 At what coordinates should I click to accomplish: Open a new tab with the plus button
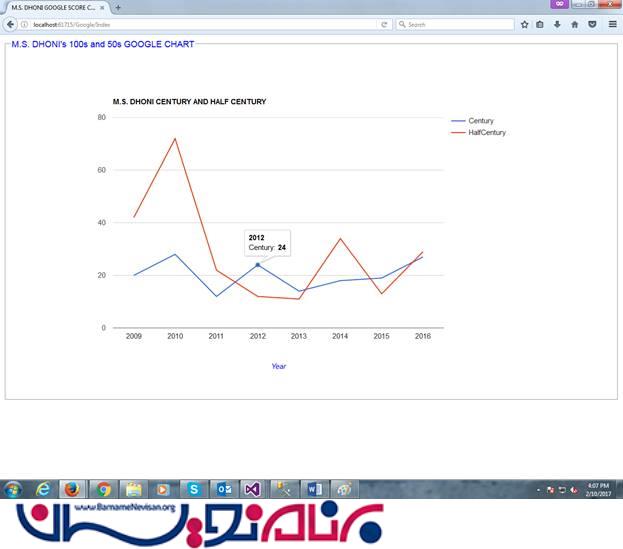point(118,7)
